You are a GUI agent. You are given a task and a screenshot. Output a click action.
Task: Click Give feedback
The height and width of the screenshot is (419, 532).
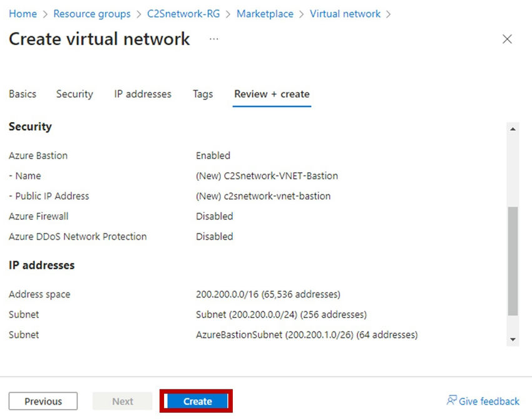pos(488,401)
